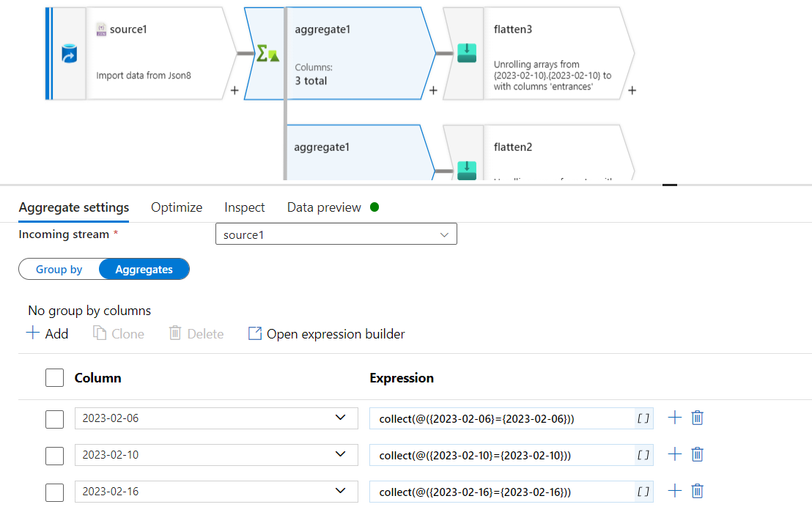This screenshot has width=812, height=507.
Task: Click the flatten3 transformation icon
Action: 467,53
